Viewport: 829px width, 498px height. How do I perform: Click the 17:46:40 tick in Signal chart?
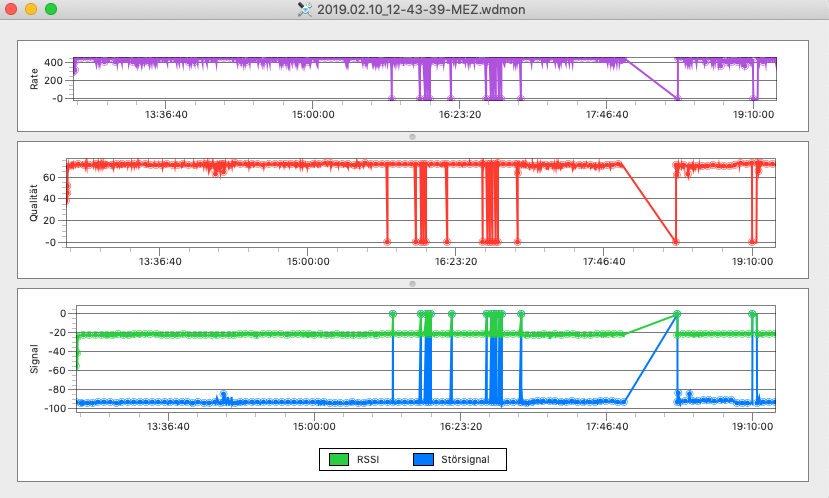tap(607, 425)
